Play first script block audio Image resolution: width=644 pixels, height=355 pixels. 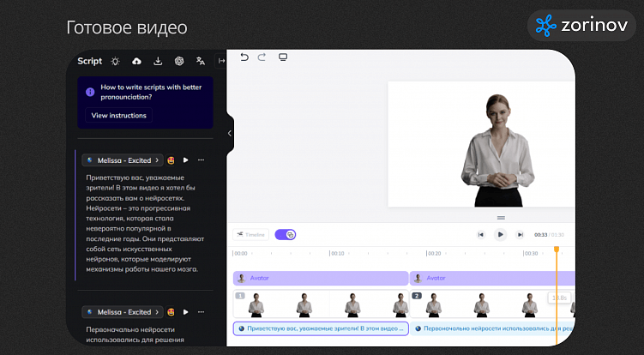coord(185,160)
